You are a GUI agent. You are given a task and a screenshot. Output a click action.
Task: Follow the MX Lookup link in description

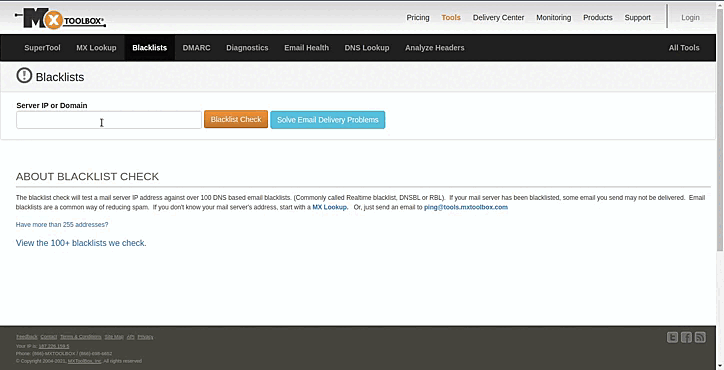coord(330,207)
